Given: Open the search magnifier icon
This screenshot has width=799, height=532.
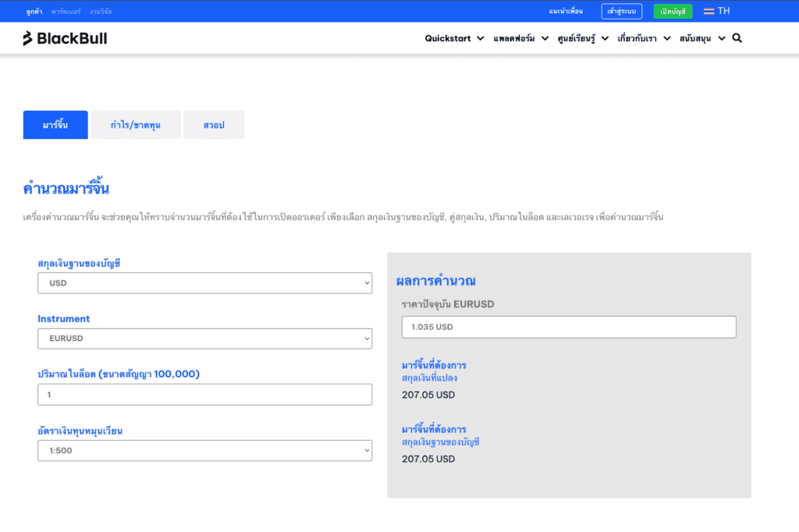Looking at the screenshot, I should [x=737, y=38].
